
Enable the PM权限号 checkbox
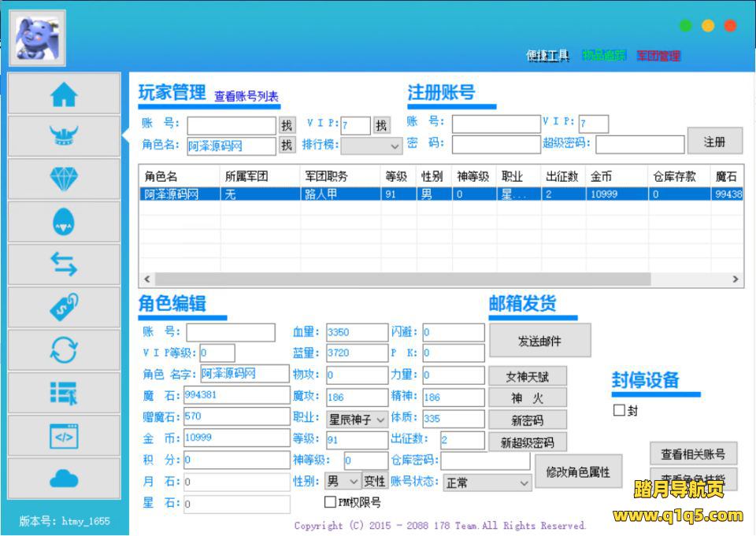pos(330,501)
